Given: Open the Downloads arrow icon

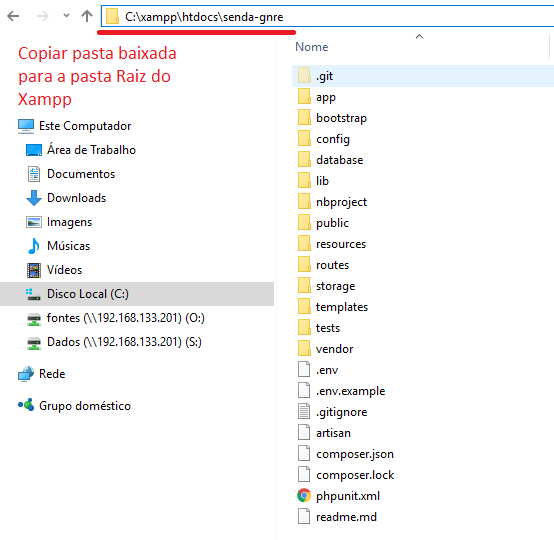Looking at the screenshot, I should point(34,198).
